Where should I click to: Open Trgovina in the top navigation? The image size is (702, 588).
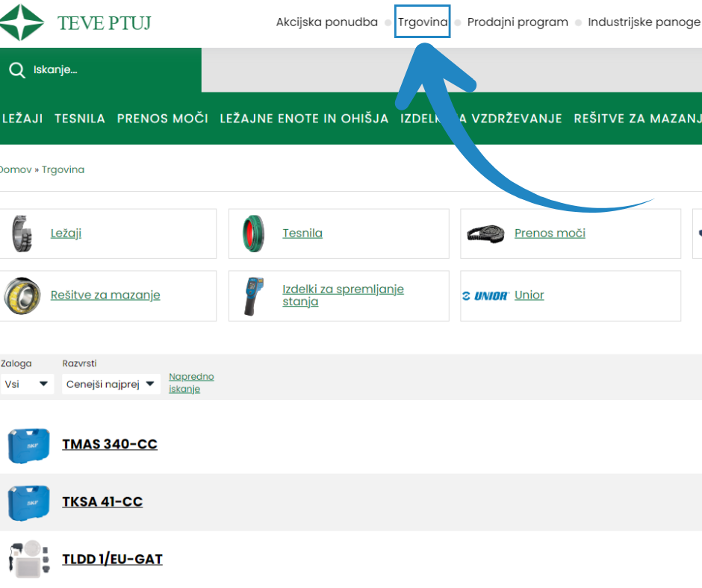click(423, 22)
